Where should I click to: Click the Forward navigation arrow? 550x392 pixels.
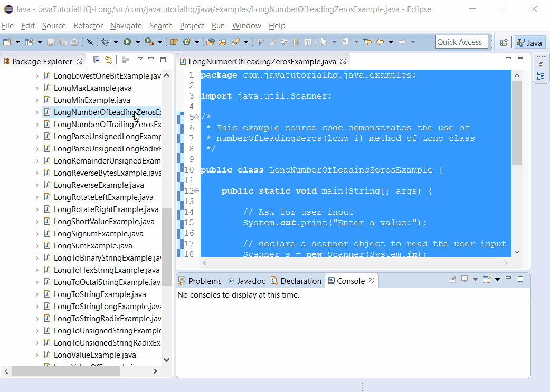point(402,42)
